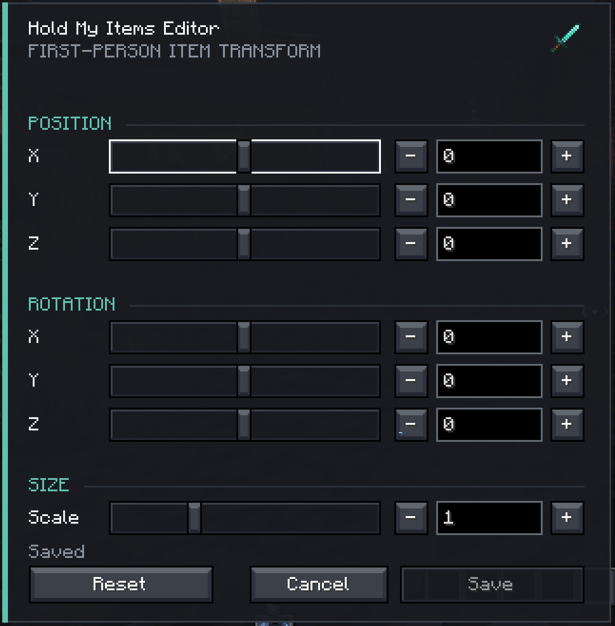The height and width of the screenshot is (626, 615).
Task: Click the Scale slider handle
Action: click(194, 518)
